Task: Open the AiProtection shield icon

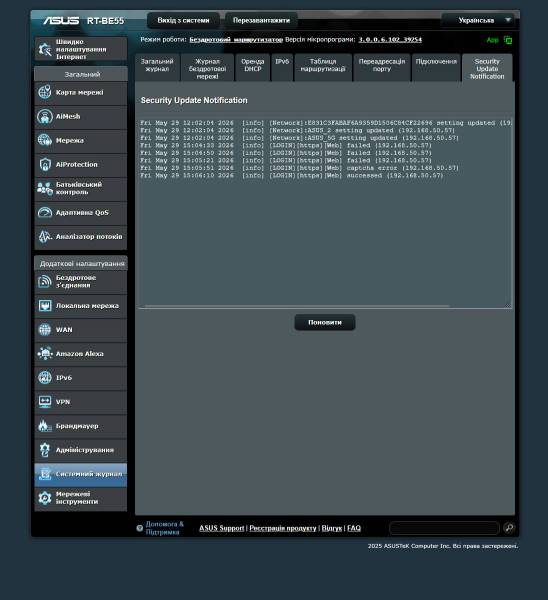Action: tap(44, 165)
